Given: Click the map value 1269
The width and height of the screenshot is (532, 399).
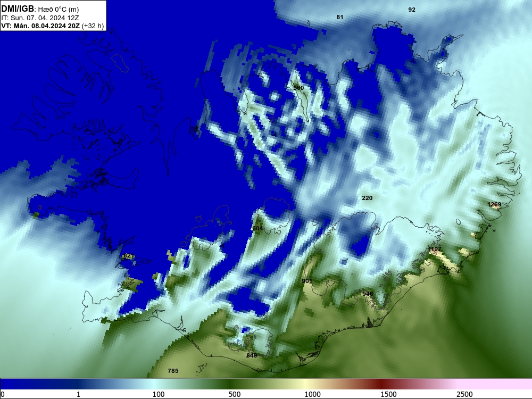Looking at the screenshot, I should click(494, 204).
